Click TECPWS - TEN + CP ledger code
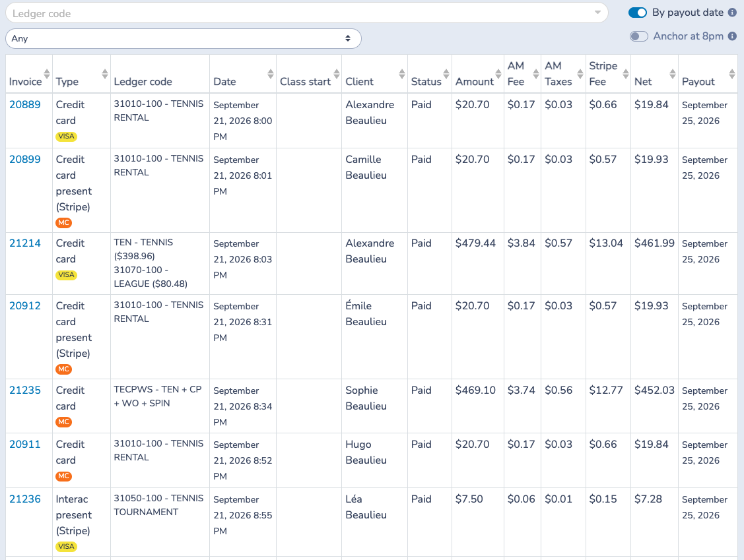 pyautogui.click(x=158, y=396)
